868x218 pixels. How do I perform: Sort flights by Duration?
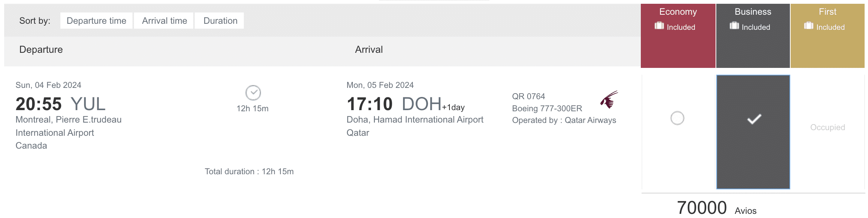(220, 21)
